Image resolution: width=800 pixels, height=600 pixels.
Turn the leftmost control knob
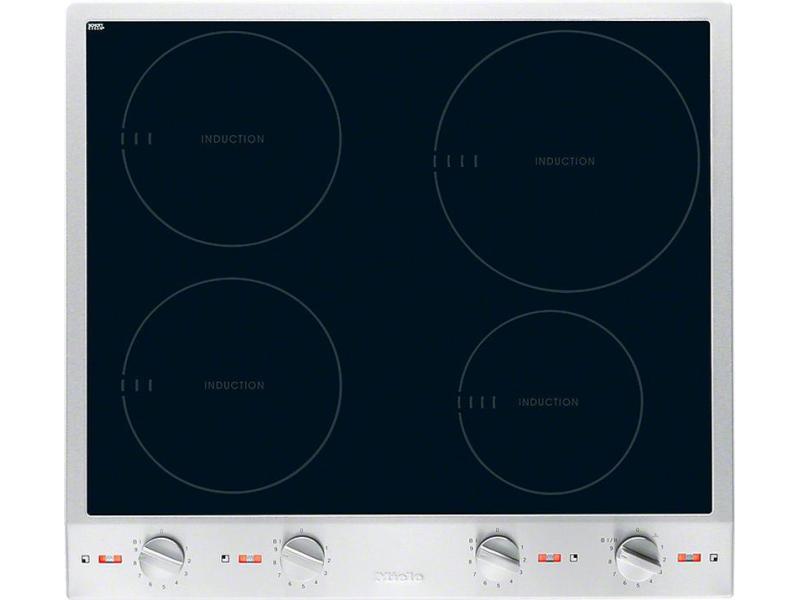162,557
